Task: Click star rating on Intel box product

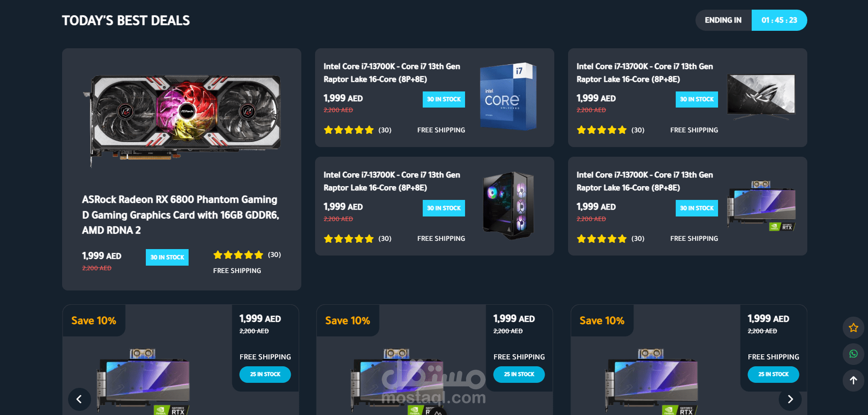Action: coord(349,130)
